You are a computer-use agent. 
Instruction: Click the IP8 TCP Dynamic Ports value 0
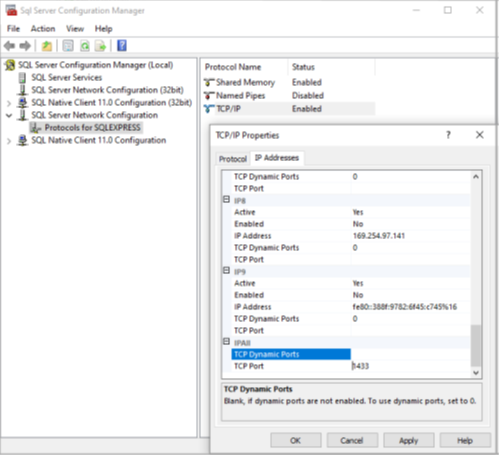tap(355, 248)
